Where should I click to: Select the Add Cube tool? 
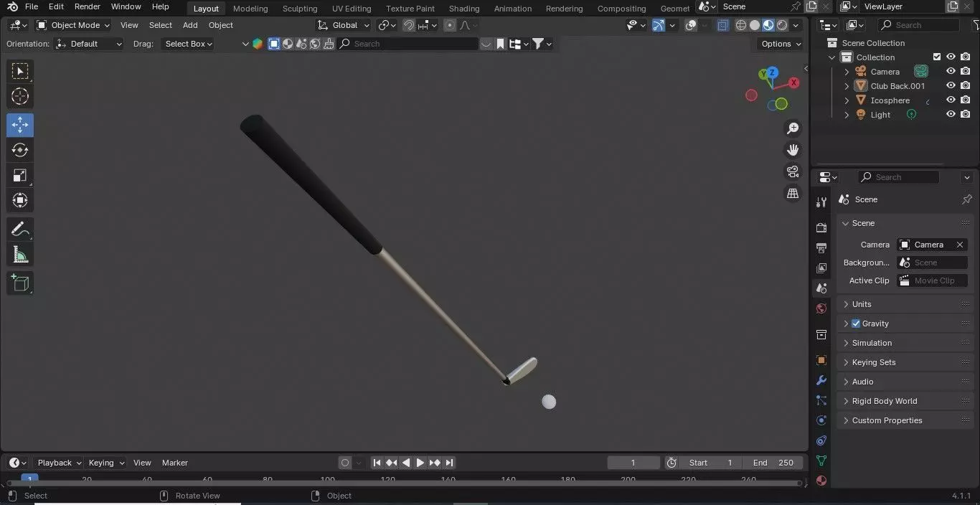click(x=20, y=283)
